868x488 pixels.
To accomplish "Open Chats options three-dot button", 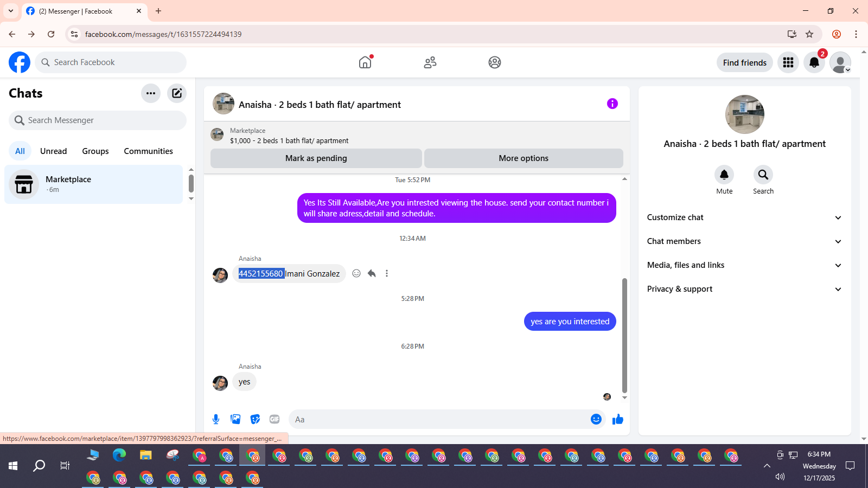I will (x=151, y=93).
